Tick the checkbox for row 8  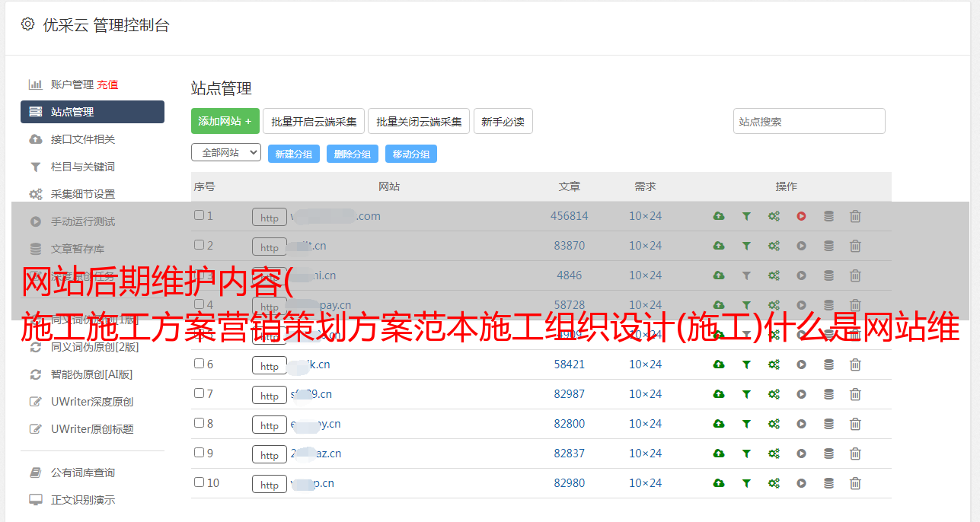(x=199, y=423)
